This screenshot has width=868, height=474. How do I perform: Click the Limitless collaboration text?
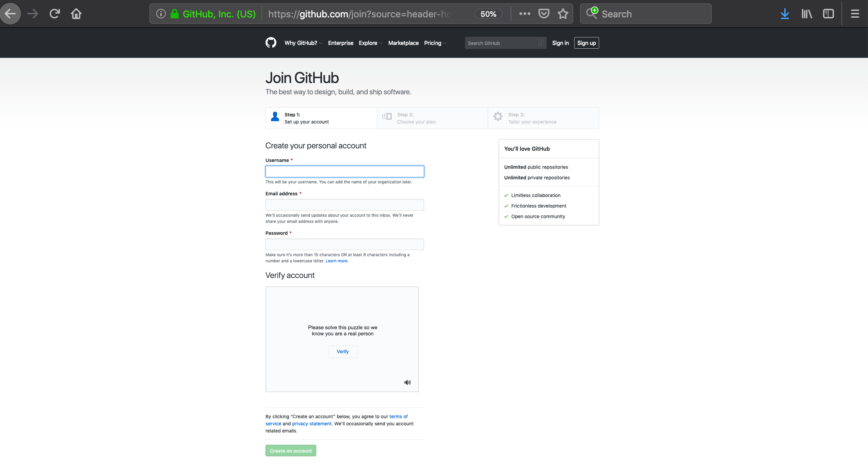pos(536,195)
